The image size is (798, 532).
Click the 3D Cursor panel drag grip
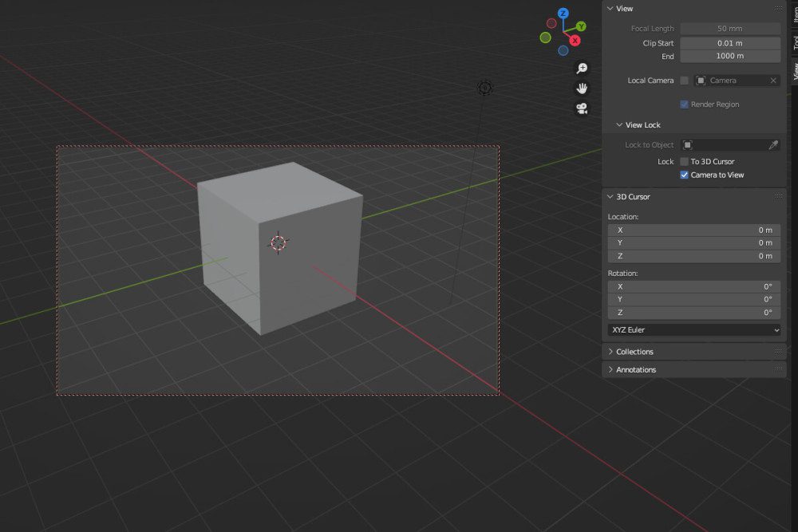click(779, 196)
